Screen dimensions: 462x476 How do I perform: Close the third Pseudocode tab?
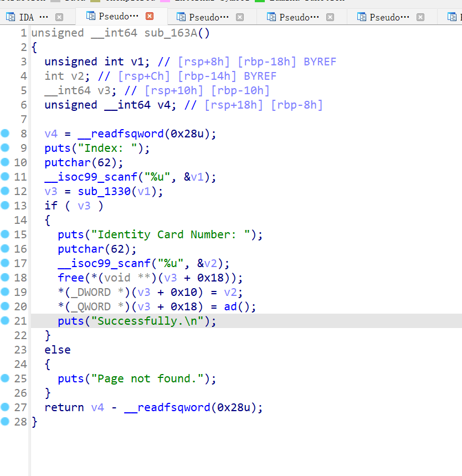pos(240,17)
